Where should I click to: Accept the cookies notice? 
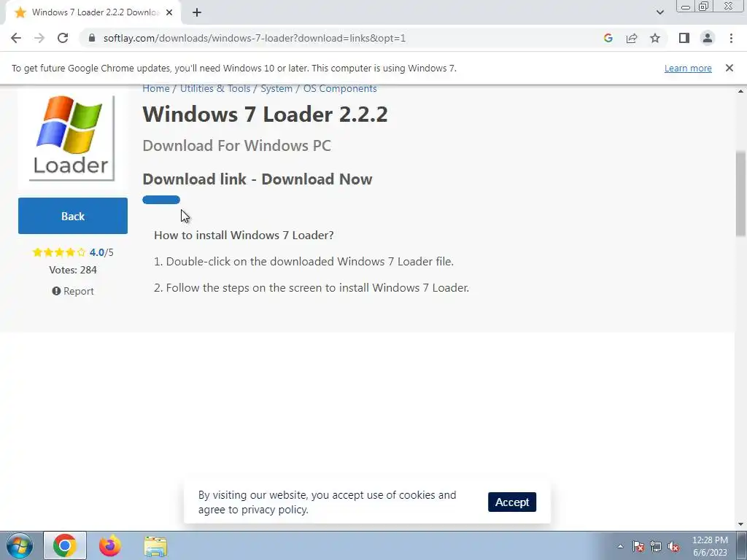click(x=512, y=502)
